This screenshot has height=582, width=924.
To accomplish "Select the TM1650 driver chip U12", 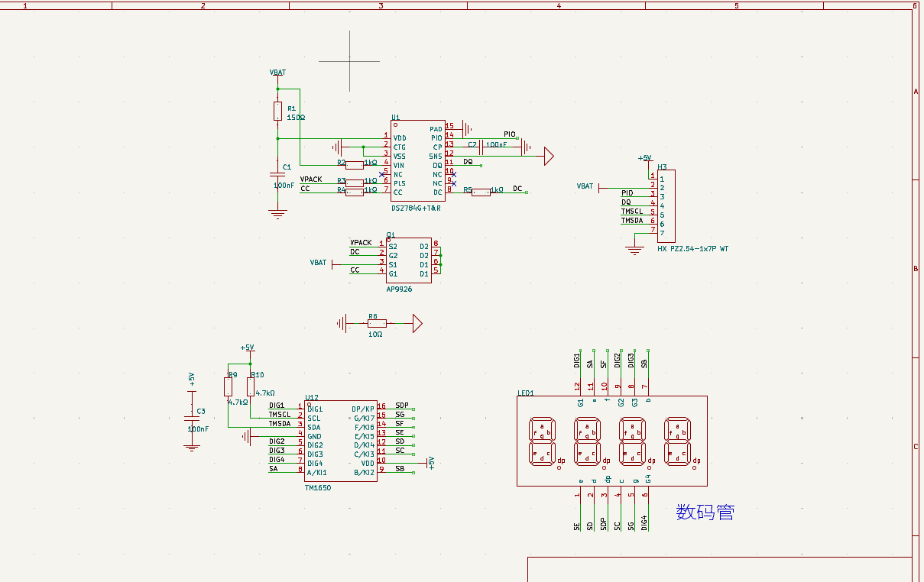I will tap(340, 441).
